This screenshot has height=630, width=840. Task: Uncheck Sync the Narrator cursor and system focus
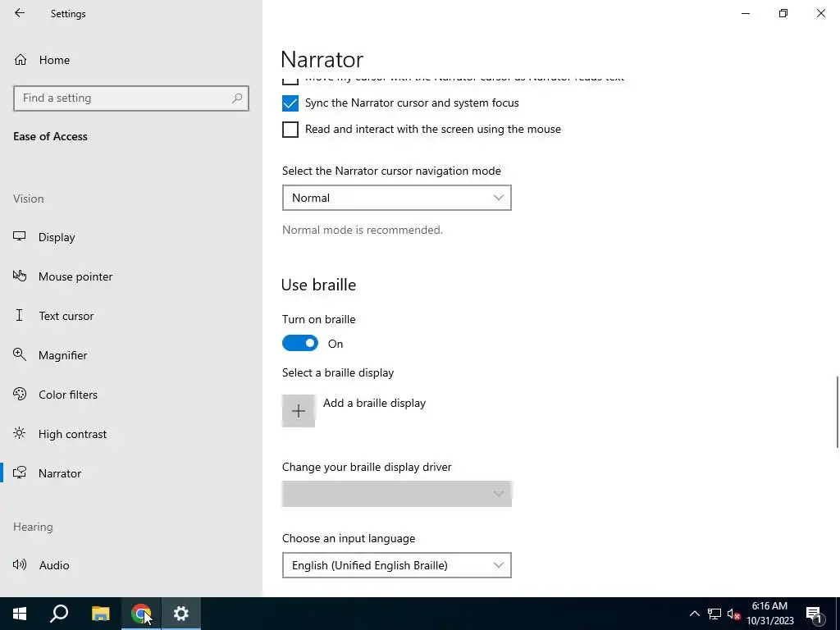(290, 103)
